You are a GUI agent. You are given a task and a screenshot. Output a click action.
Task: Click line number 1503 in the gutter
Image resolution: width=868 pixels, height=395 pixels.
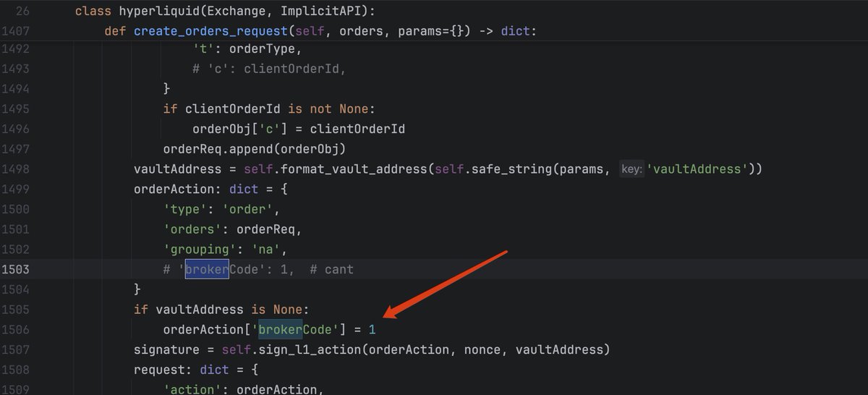pos(15,269)
